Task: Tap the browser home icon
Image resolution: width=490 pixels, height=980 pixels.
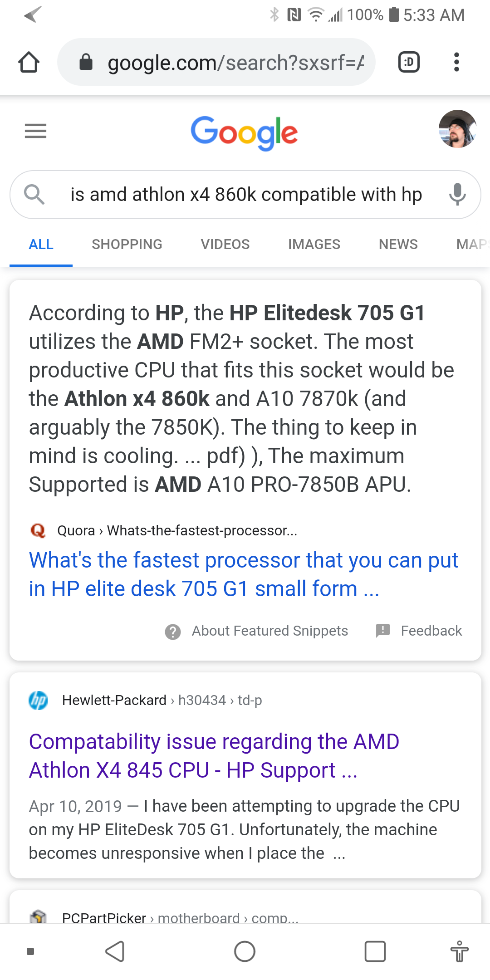Action: click(29, 62)
